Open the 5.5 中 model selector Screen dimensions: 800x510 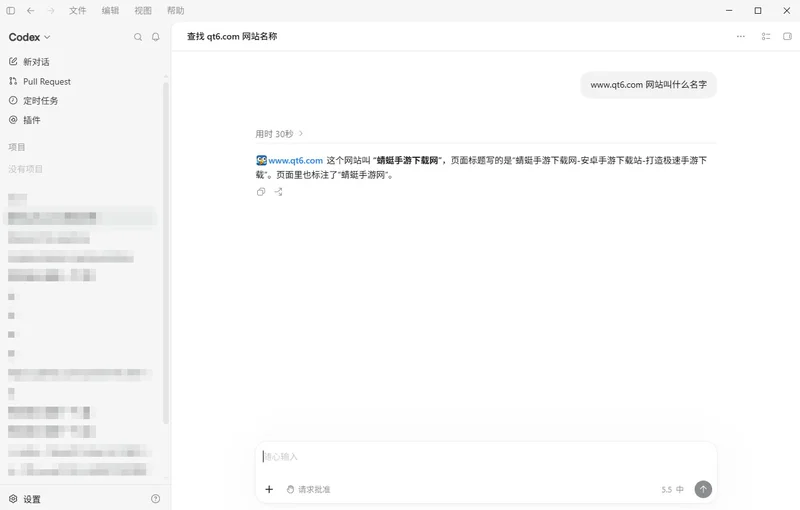(x=672, y=489)
